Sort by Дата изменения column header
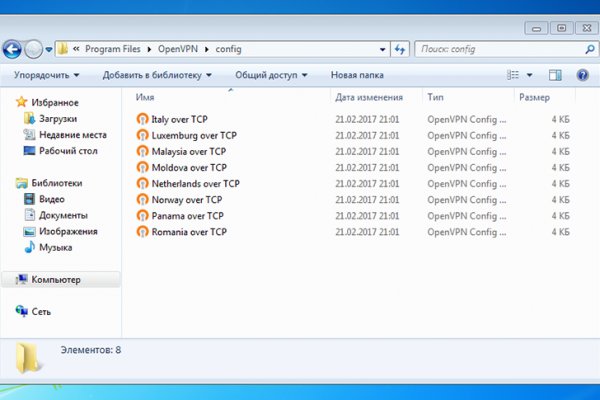This screenshot has width=600, height=400. (x=369, y=98)
